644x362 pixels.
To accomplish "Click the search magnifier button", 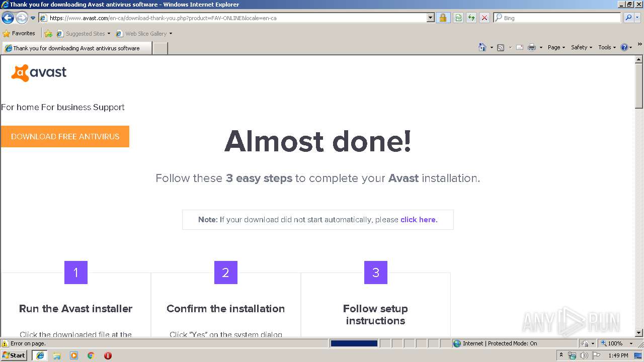I will click(628, 18).
